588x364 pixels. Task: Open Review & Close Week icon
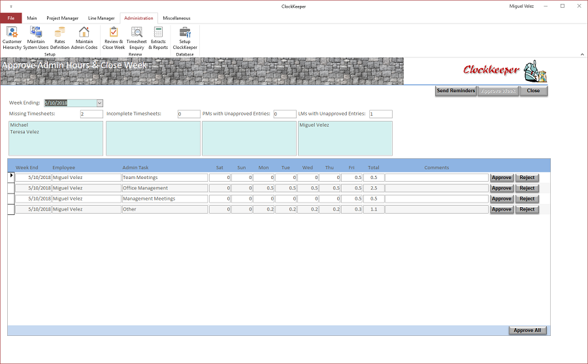pyautogui.click(x=114, y=38)
